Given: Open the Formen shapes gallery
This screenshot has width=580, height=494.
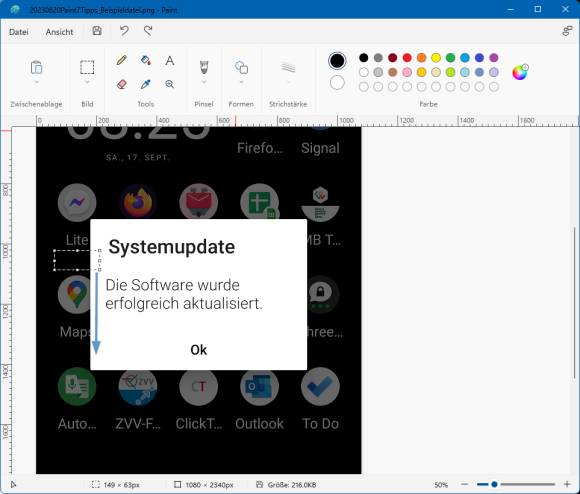Looking at the screenshot, I should pos(241,67).
